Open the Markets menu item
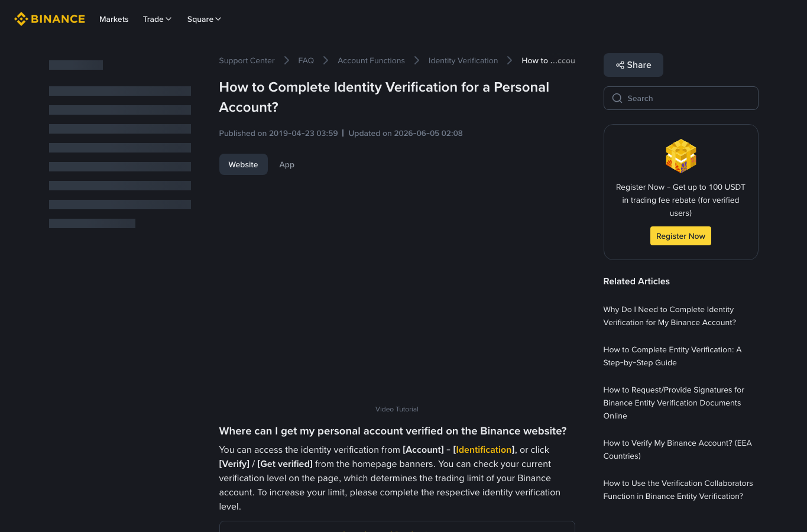 point(114,19)
